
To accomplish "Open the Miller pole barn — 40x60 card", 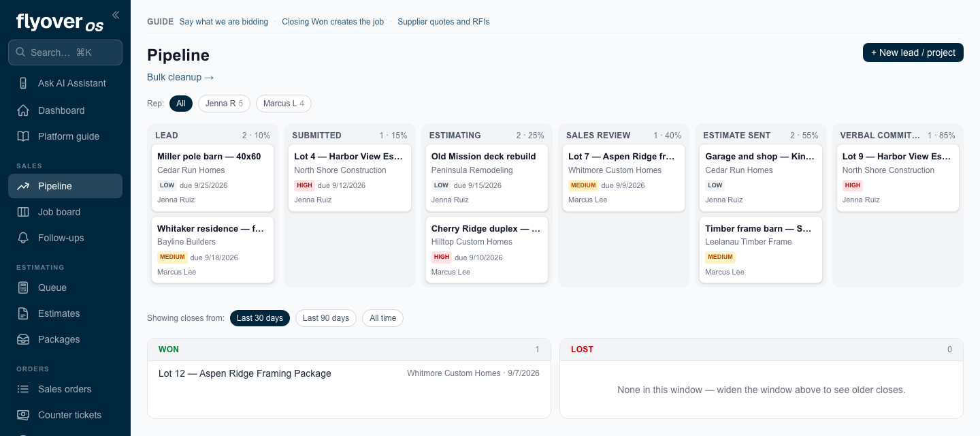I will [212, 178].
